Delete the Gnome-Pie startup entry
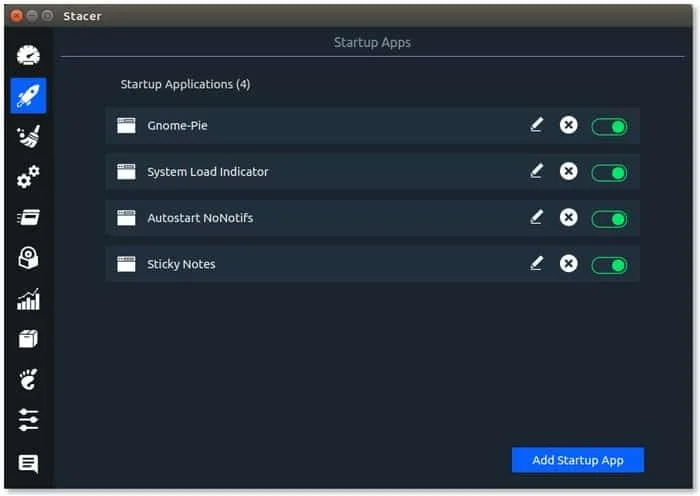Viewport: 700px width, 496px height. coord(568,125)
